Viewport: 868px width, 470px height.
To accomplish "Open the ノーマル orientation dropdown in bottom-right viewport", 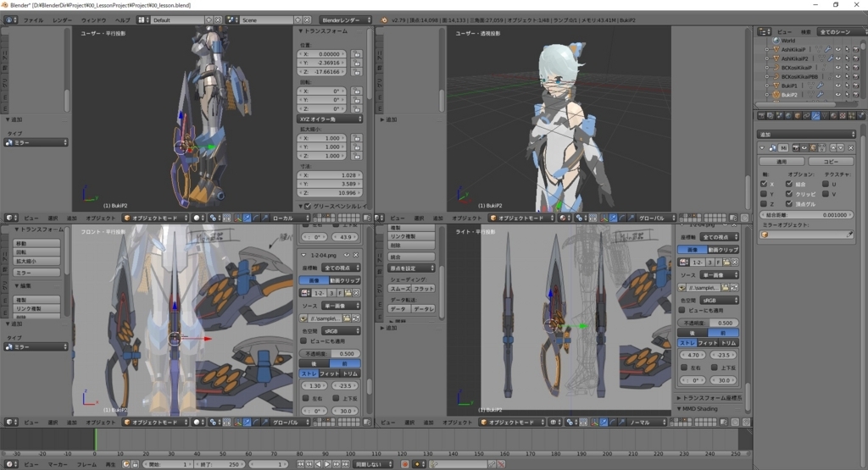I will (x=647, y=422).
